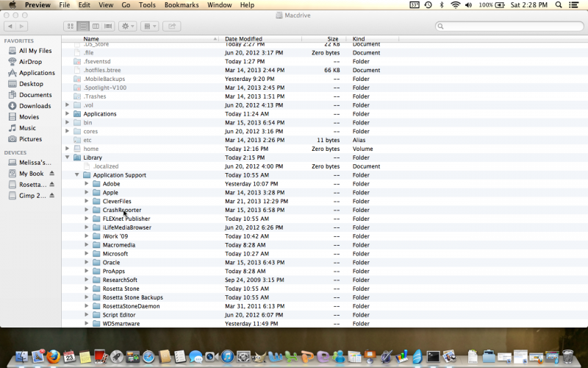Open iTunes from the Dock

pos(227,356)
